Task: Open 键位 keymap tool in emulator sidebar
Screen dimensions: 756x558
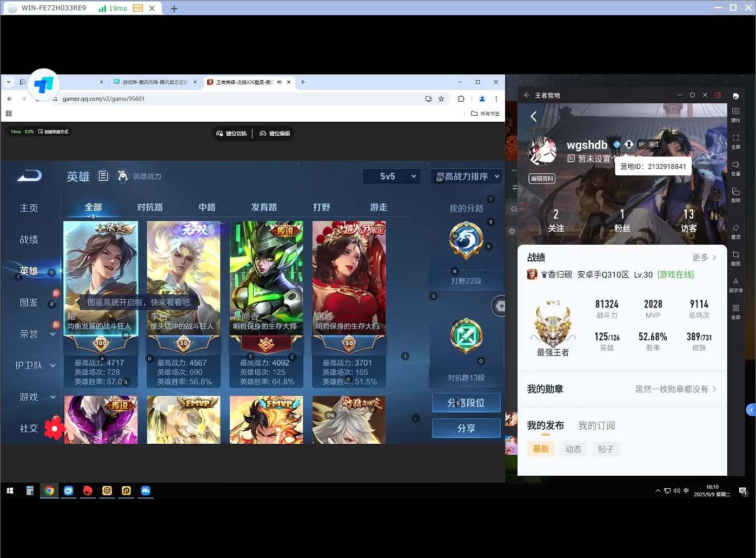Action: (735, 115)
